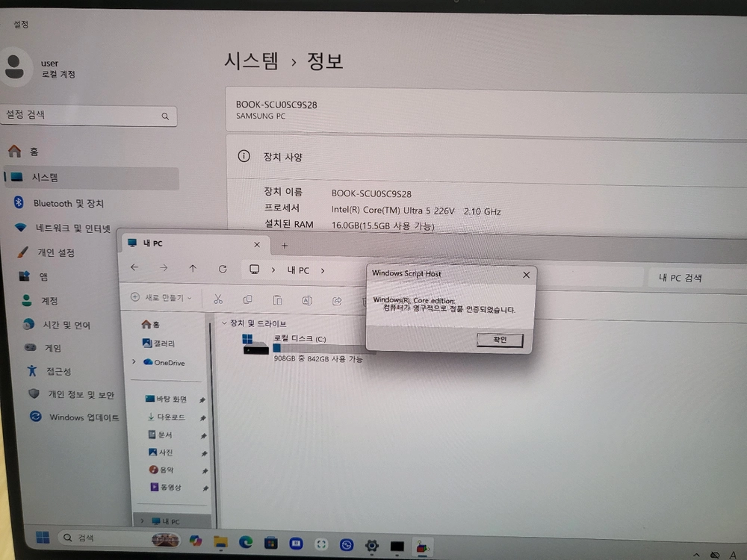The width and height of the screenshot is (747, 560).
Task: Click the pin icon beside 바탕 화면
Action: pos(202,400)
